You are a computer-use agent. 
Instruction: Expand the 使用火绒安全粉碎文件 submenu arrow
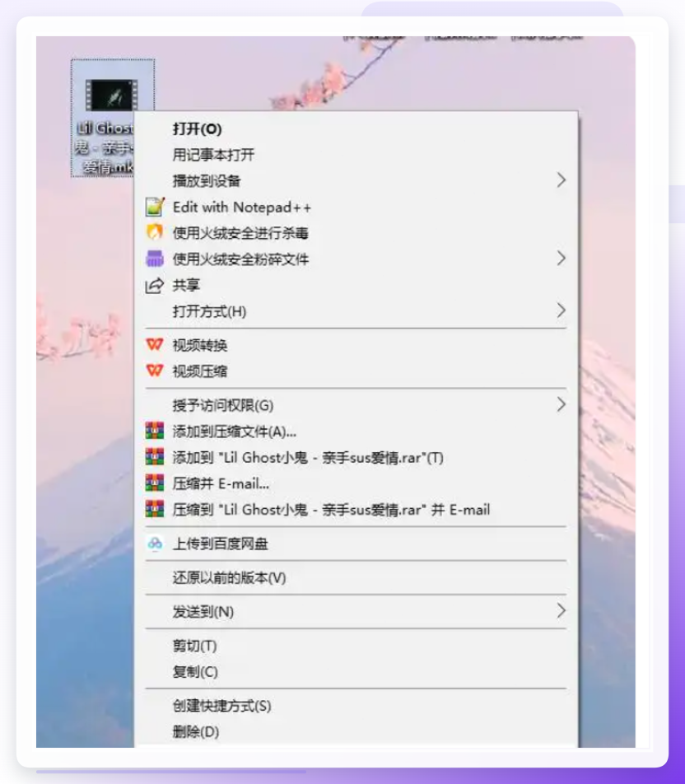(561, 259)
